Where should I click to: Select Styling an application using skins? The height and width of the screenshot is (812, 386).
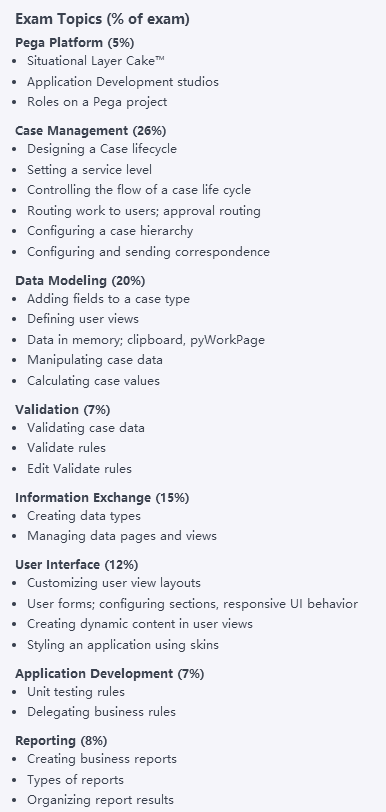tap(123, 645)
